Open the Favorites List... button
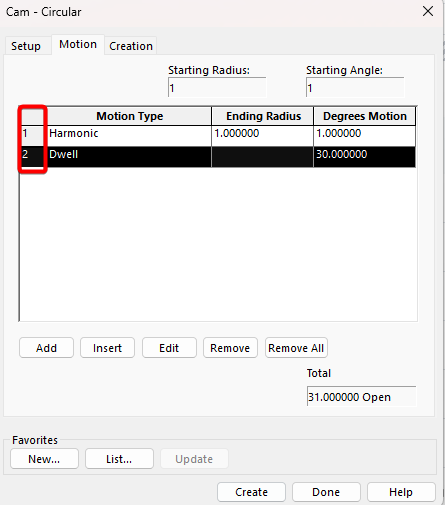Viewport: 445px width, 505px height. click(x=119, y=459)
